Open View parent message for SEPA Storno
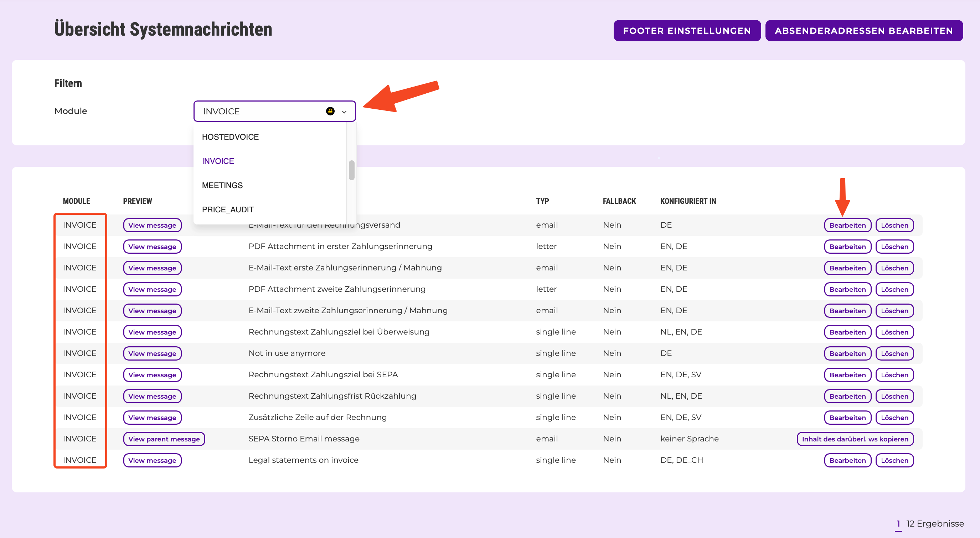Image resolution: width=980 pixels, height=538 pixels. [x=164, y=439]
